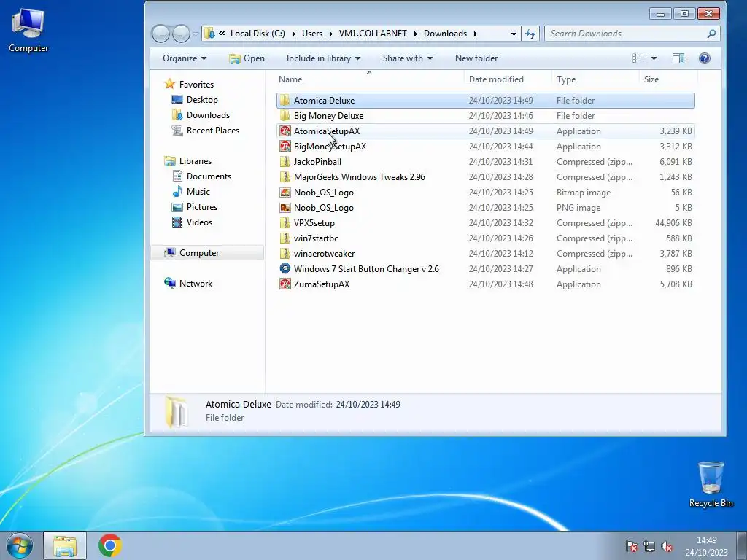Select Documents library
Screen dimensions: 747x560
209,176
